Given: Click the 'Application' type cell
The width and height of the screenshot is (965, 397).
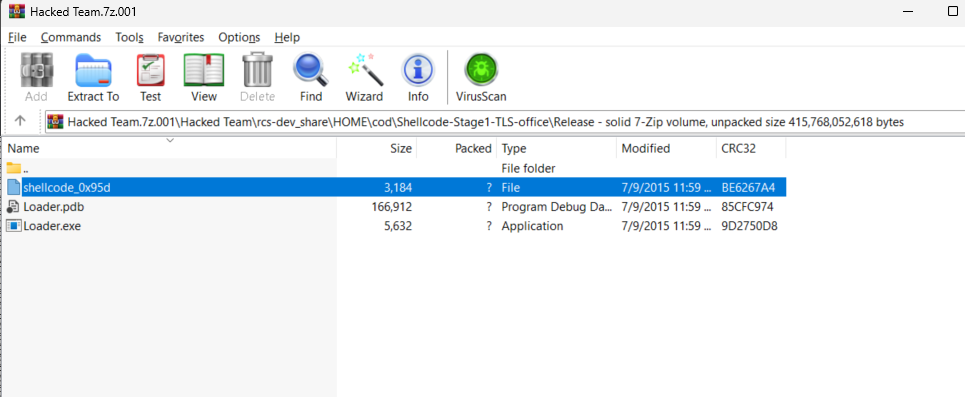Looking at the screenshot, I should point(532,226).
